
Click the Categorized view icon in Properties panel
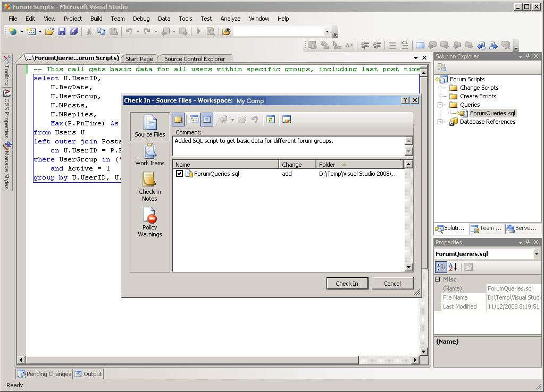441,267
